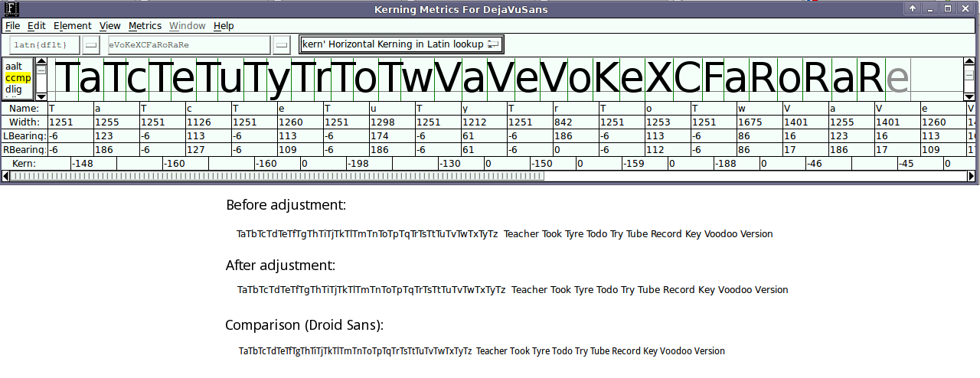Click the horizontal scrollbar thumb
Viewport: 980px width, 378px height.
(276, 176)
